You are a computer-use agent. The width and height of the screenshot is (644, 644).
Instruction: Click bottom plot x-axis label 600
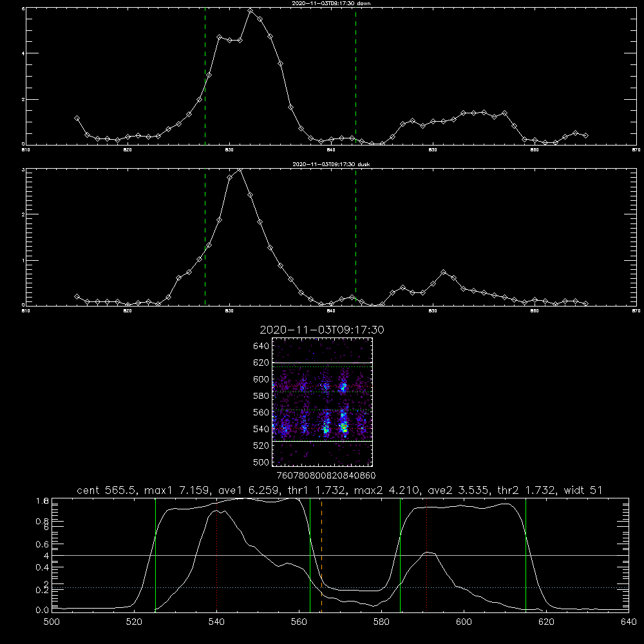tap(464, 622)
